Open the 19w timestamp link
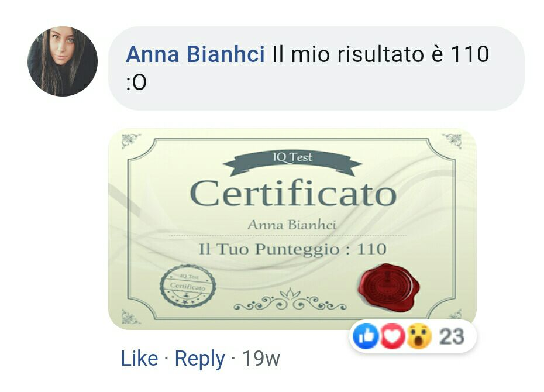544x392 pixels. [260, 358]
